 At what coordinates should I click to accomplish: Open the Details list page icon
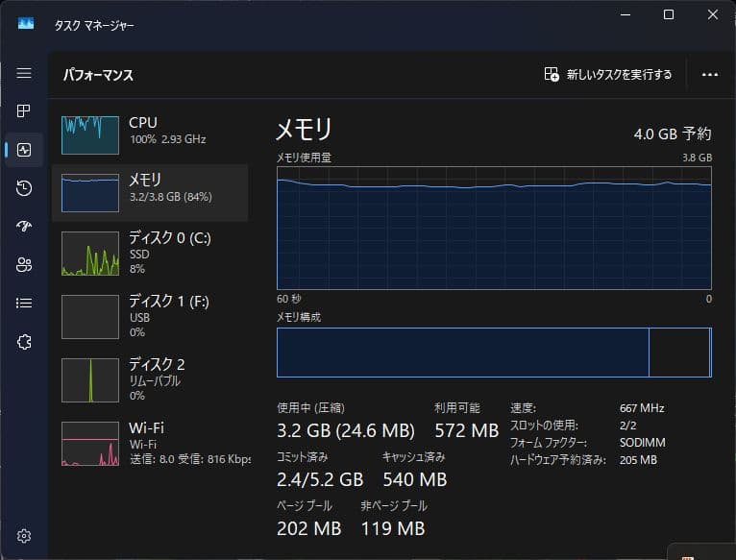pyautogui.click(x=24, y=303)
